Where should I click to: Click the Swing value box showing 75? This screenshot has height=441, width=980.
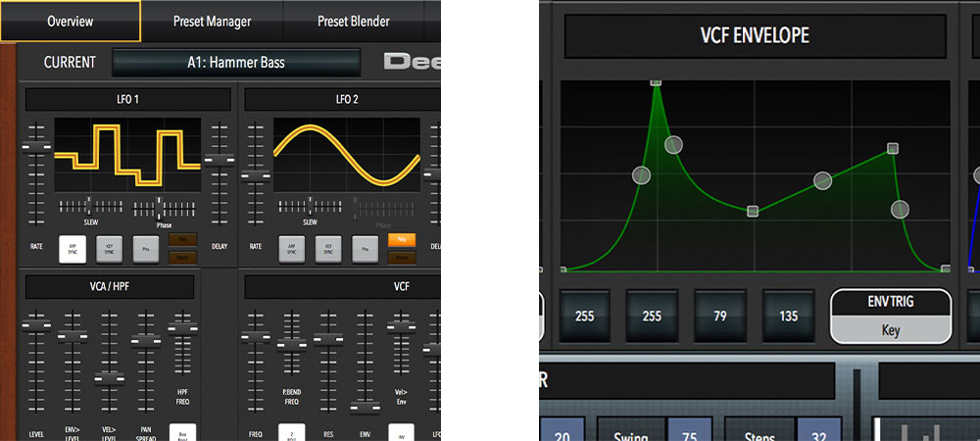coord(688,431)
